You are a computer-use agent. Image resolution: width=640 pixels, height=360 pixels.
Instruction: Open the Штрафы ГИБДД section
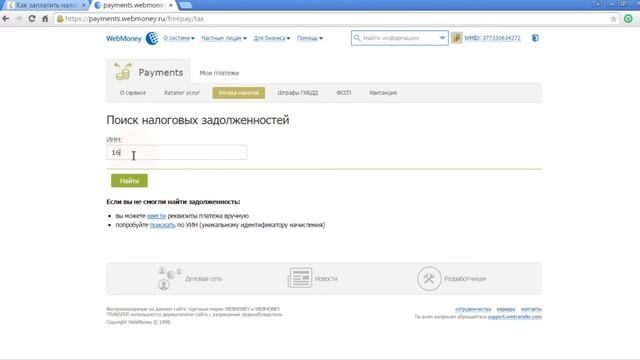pos(298,93)
